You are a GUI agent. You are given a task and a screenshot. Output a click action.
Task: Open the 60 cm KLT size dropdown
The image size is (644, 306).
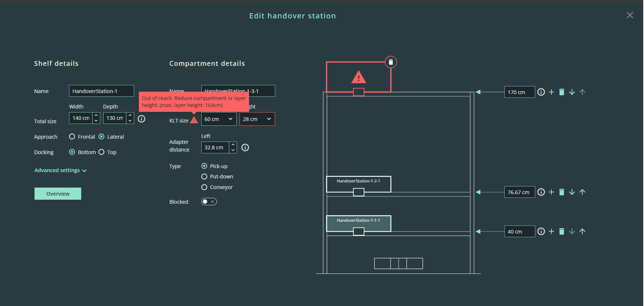[x=219, y=119]
